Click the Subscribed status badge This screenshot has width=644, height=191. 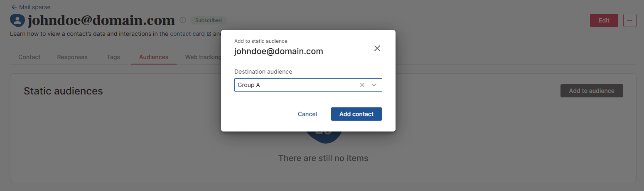(x=209, y=20)
